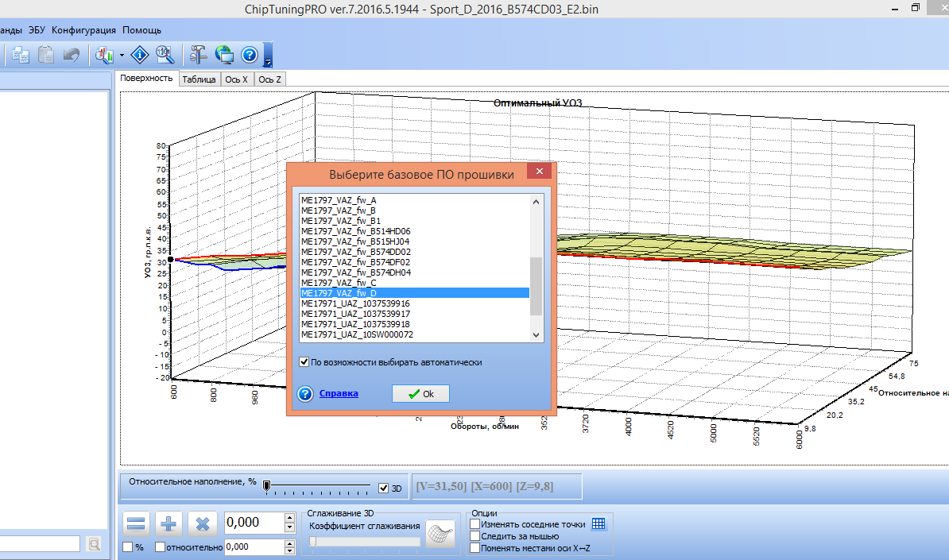The image size is (949, 560).
Task: Expand the toolbar overflow options arrow
Action: [268, 55]
